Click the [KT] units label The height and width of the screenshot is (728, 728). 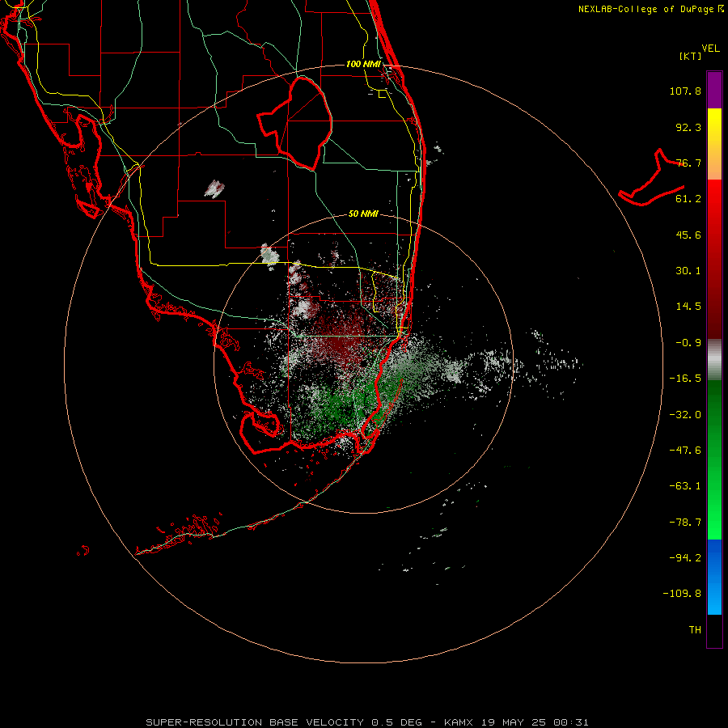[691, 56]
